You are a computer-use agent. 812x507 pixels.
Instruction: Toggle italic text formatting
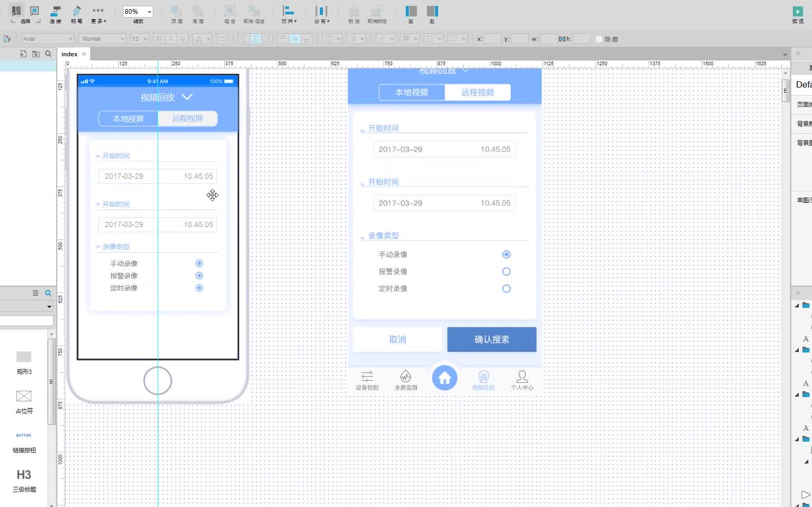pyautogui.click(x=170, y=39)
